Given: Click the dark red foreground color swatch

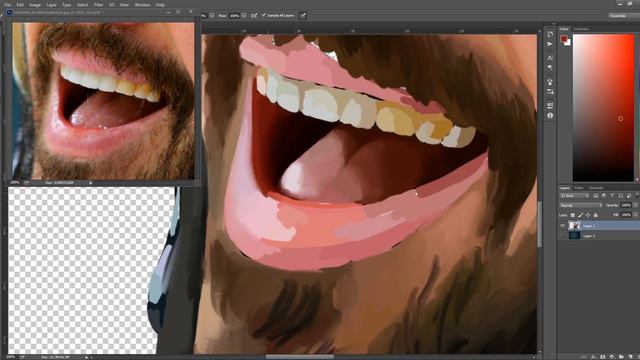Looking at the screenshot, I should (564, 39).
